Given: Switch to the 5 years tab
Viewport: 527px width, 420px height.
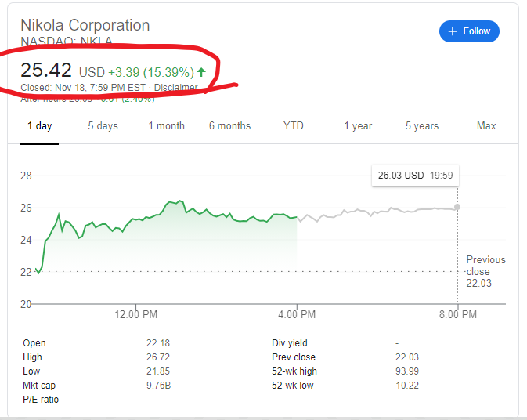Looking at the screenshot, I should coord(422,125).
